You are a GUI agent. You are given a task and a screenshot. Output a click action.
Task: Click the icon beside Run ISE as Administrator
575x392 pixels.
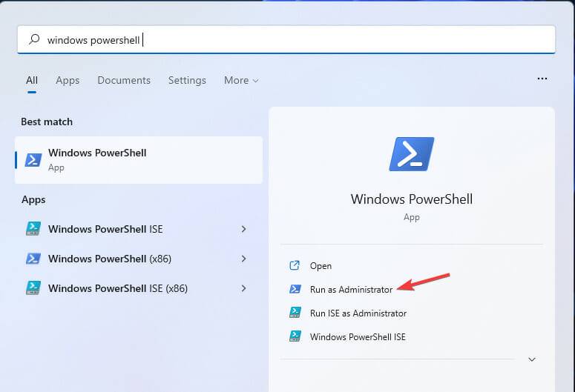pos(295,313)
